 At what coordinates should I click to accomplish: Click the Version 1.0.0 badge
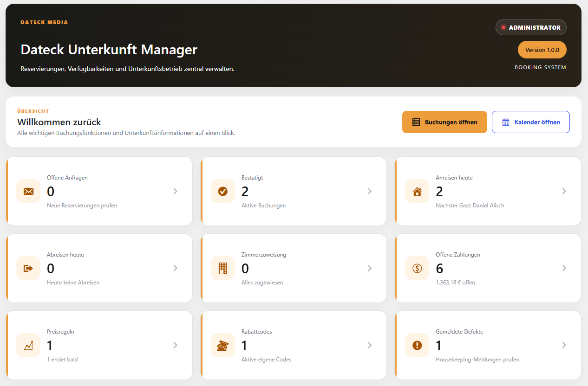[542, 50]
